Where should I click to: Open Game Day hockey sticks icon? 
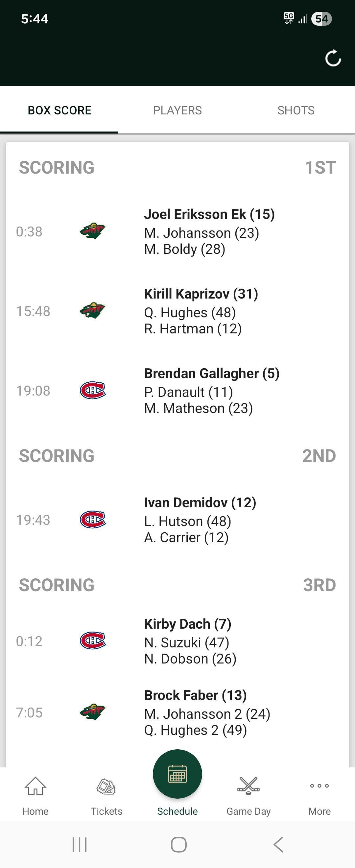[x=248, y=787]
